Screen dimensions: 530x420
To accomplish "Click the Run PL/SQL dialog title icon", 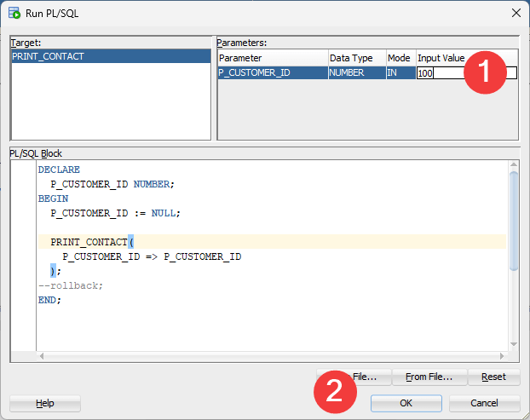I will pos(14,13).
